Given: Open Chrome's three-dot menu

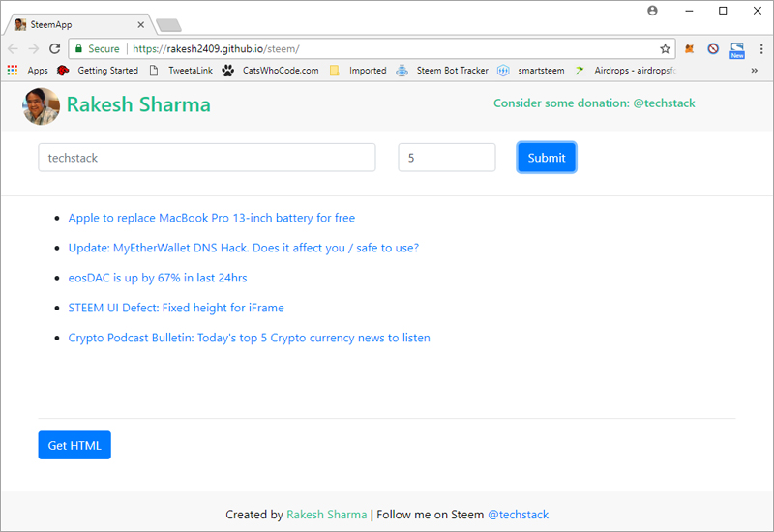Looking at the screenshot, I should 761,49.
